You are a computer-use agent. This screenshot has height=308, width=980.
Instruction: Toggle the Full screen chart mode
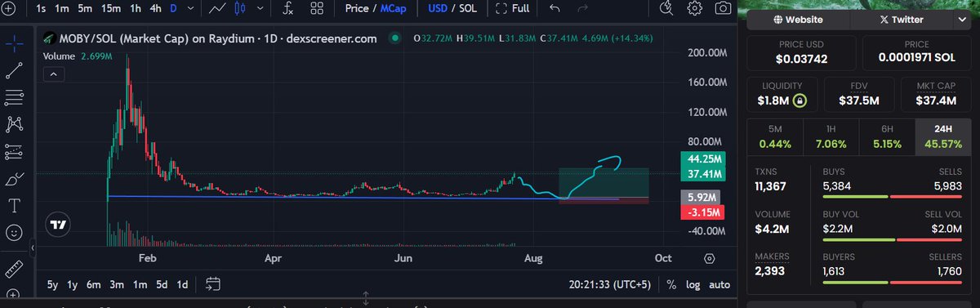tap(512, 9)
